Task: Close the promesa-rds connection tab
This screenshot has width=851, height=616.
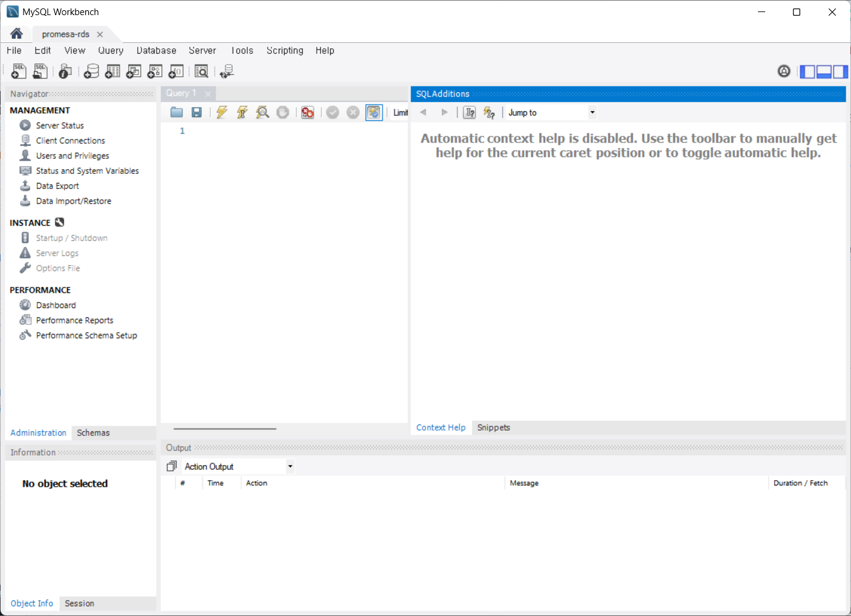Action: coord(100,34)
